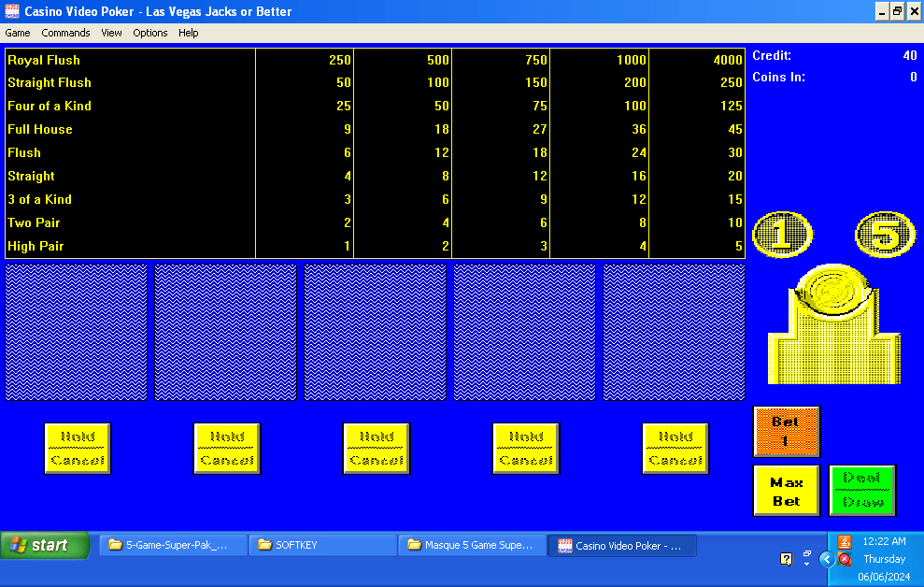Screen dimensions: 924x587
Task: Click the 15 payout for 3 of a Kind
Action: [x=735, y=200]
